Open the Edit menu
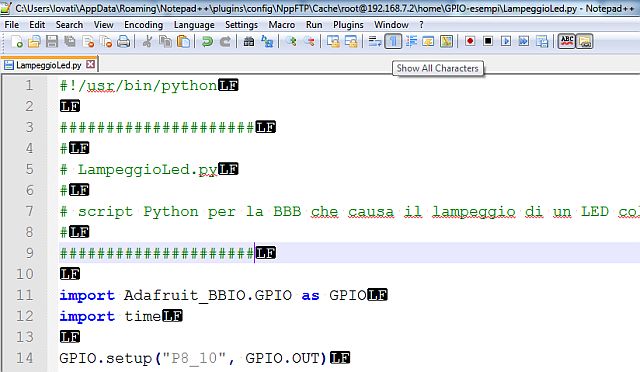The height and width of the screenshot is (372, 640). [37, 25]
